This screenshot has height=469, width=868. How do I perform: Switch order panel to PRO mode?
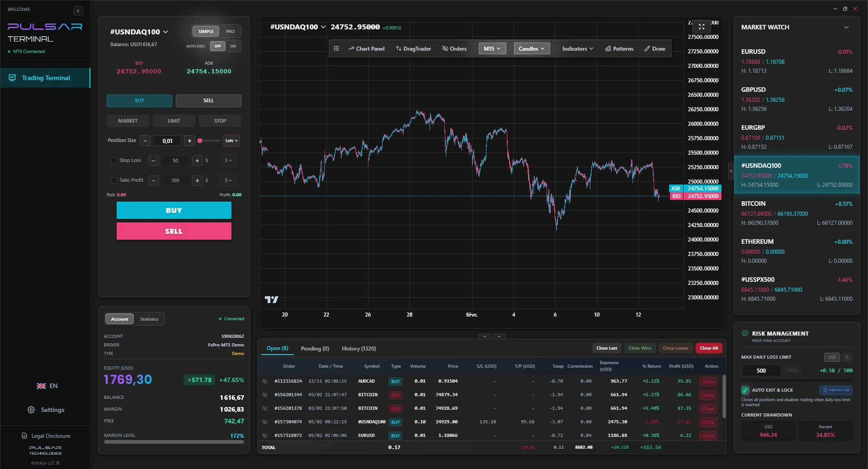[x=230, y=31]
